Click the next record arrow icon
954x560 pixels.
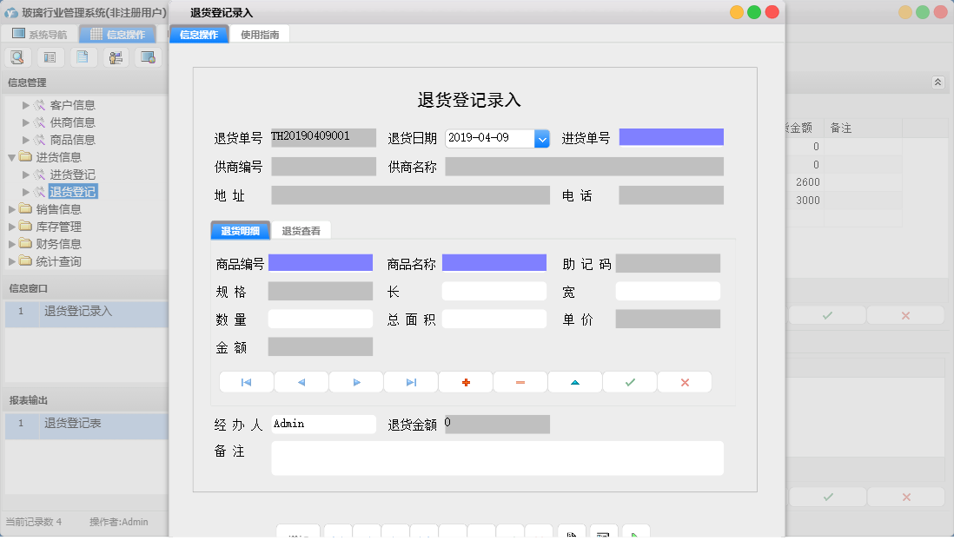(x=356, y=381)
